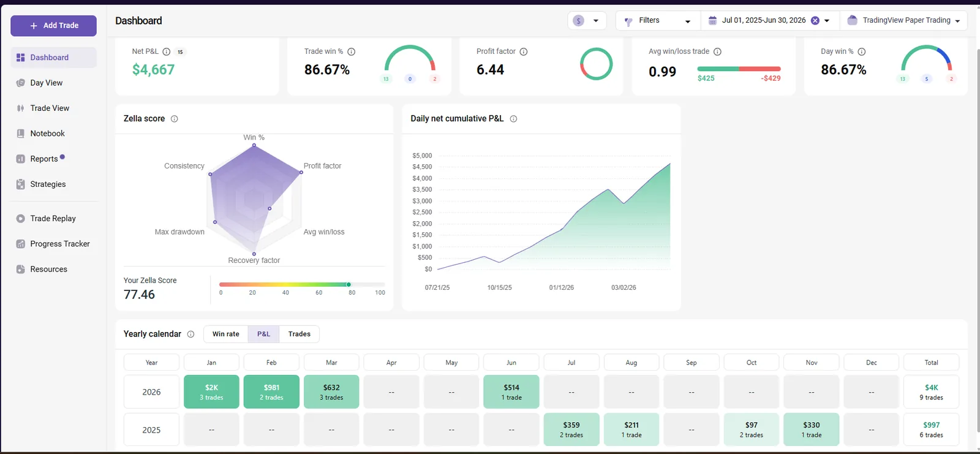Click the 2025 year row label
Image resolution: width=980 pixels, height=454 pixels.
tap(151, 429)
